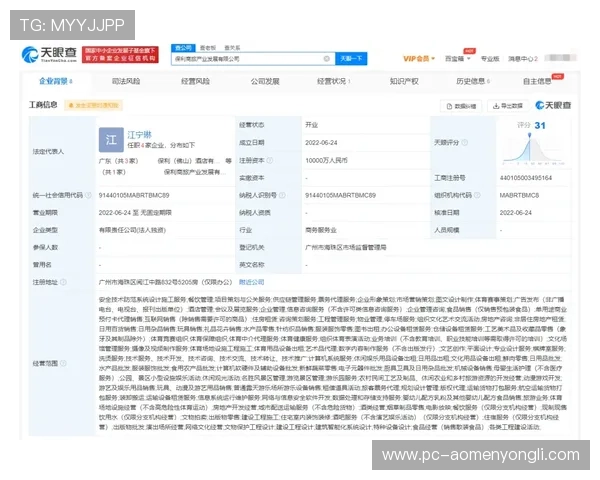The height and width of the screenshot is (480, 600).
Task: Switch to the 自主信息 tab
Action: pyautogui.click(x=537, y=81)
